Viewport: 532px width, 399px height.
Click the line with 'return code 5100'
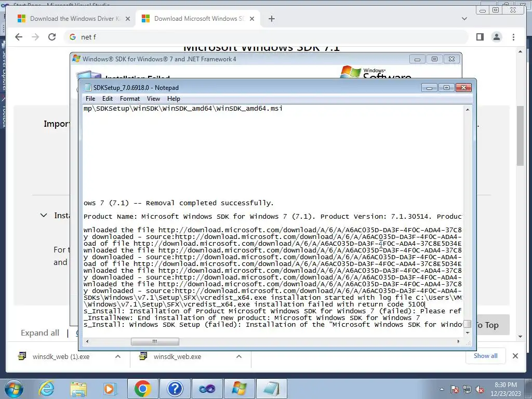tap(254, 304)
